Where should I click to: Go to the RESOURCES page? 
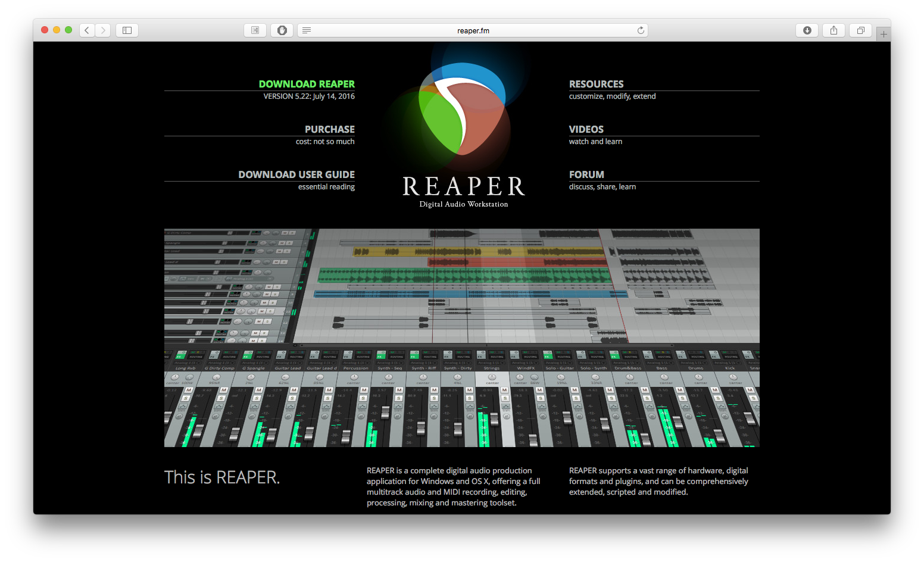click(596, 84)
